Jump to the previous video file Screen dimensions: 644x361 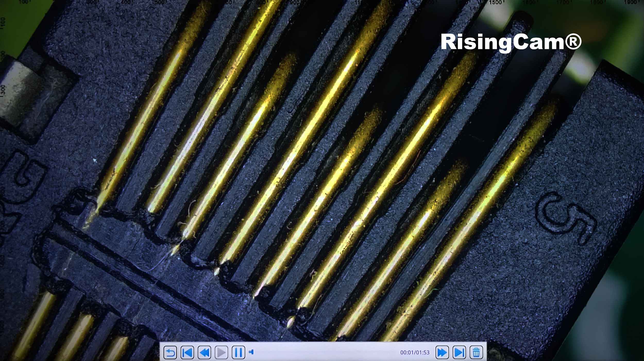tap(187, 352)
